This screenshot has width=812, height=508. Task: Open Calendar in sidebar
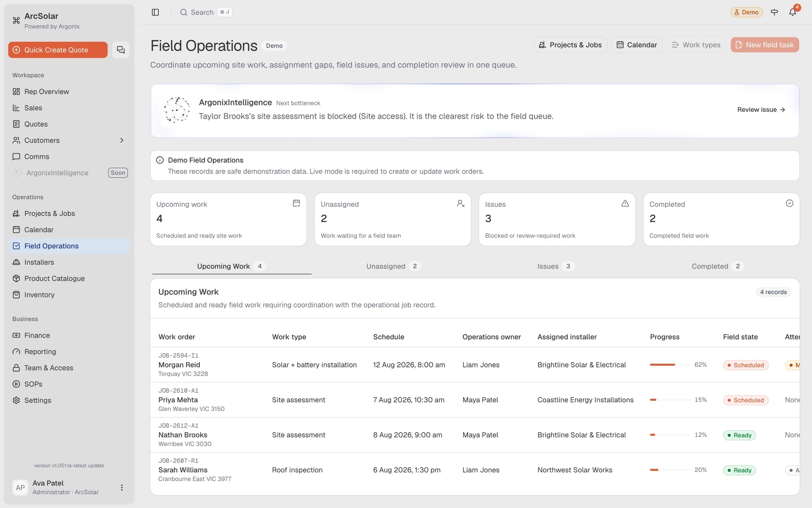point(69,230)
